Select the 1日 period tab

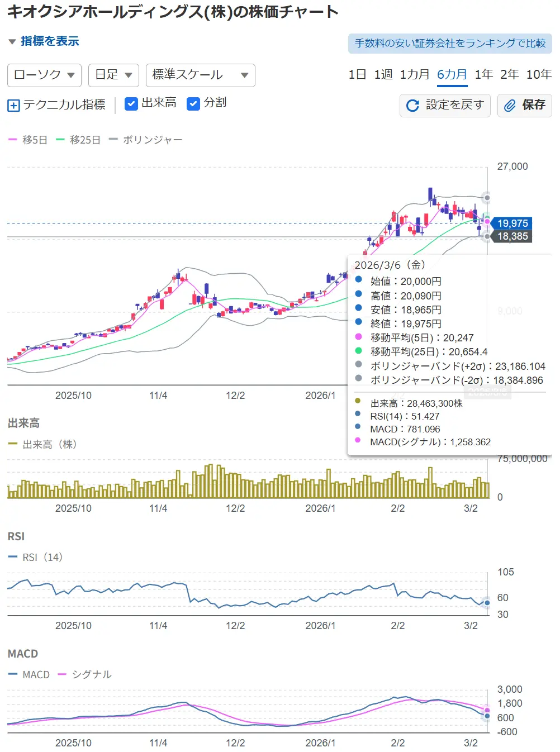357,74
